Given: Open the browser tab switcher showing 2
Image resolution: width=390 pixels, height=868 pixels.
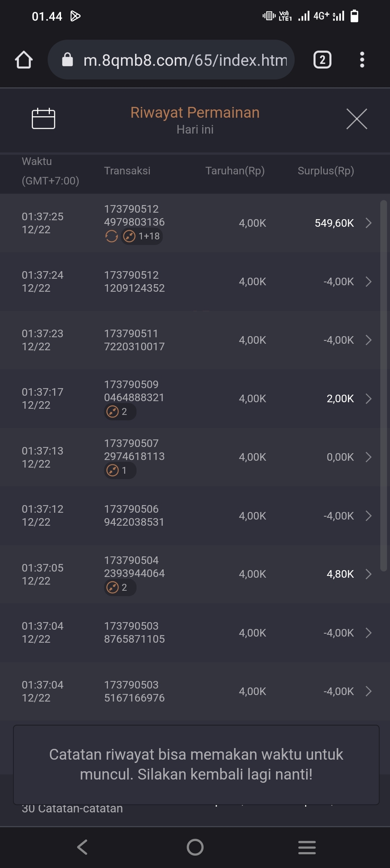Looking at the screenshot, I should 322,60.
